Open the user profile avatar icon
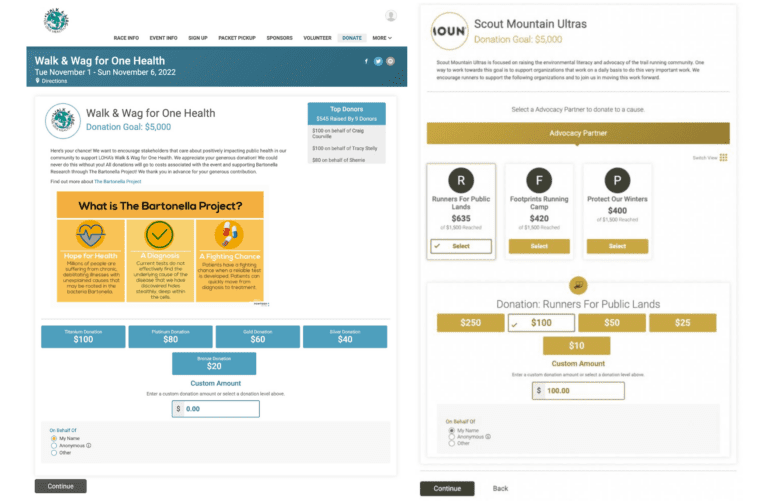 pos(390,16)
